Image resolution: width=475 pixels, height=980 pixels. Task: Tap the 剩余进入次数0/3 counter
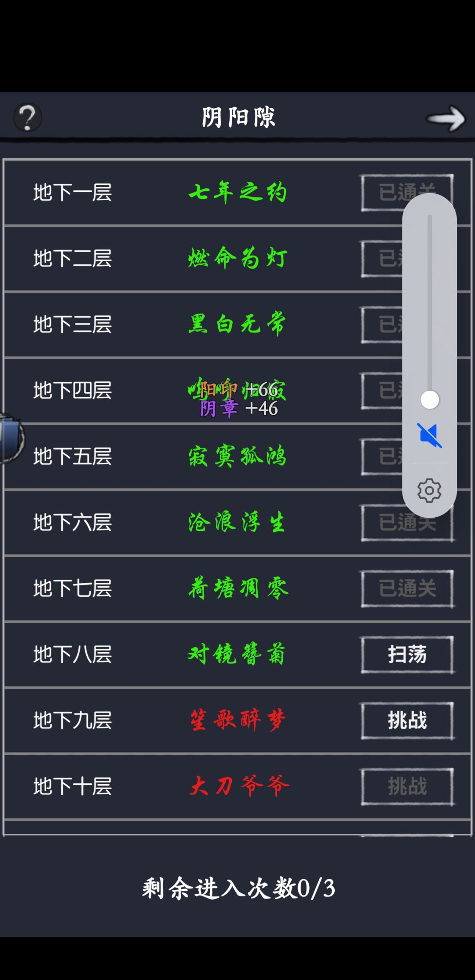238,888
